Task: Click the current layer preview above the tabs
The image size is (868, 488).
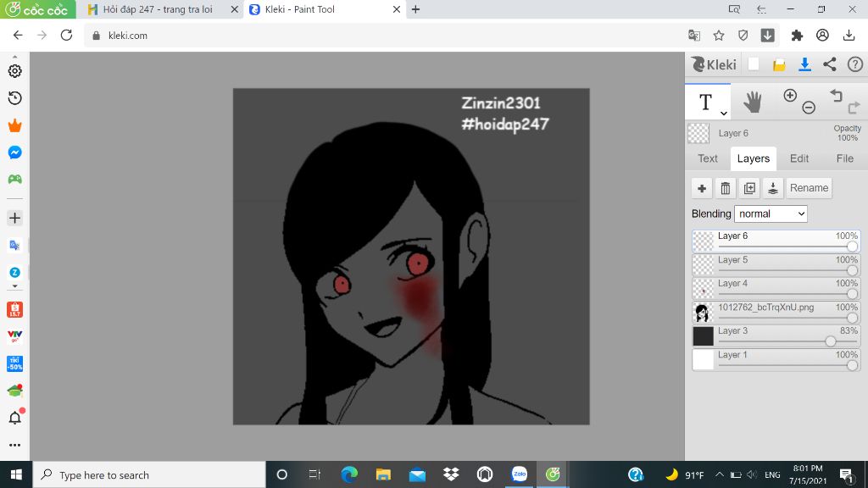Action: click(698, 133)
